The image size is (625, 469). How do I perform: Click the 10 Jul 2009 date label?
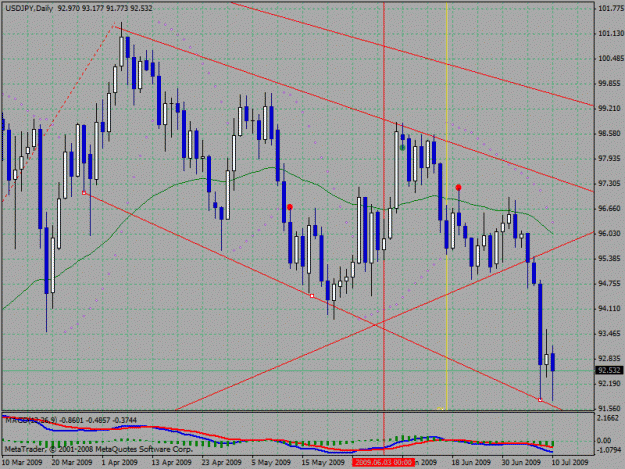point(570,462)
